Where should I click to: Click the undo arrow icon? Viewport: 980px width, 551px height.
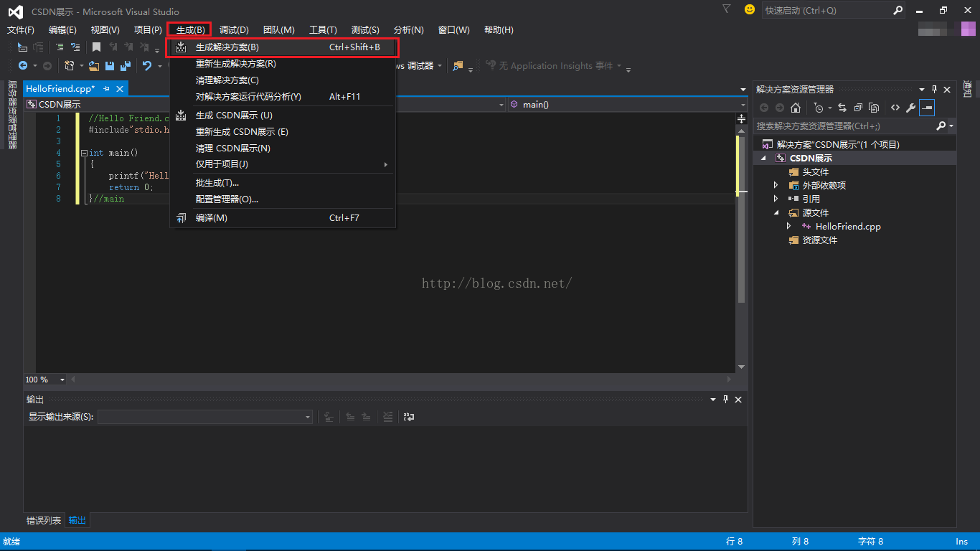coord(146,66)
